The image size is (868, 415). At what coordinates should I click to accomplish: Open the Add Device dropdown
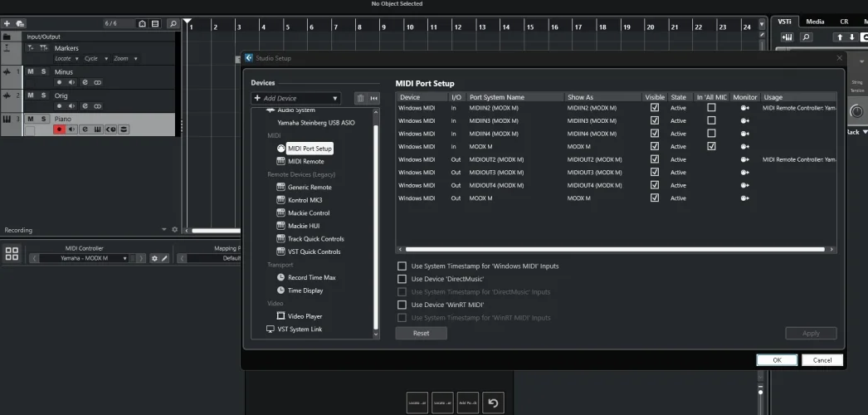(x=295, y=99)
